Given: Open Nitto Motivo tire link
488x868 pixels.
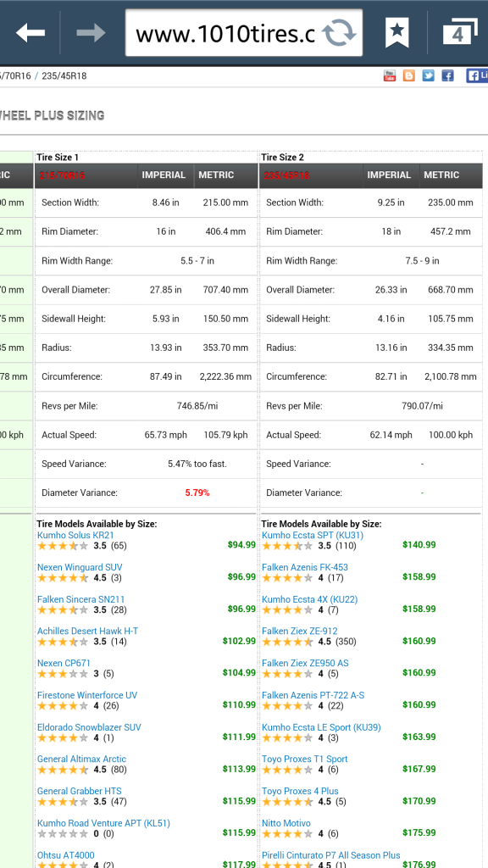Looking at the screenshot, I should coord(286,823).
